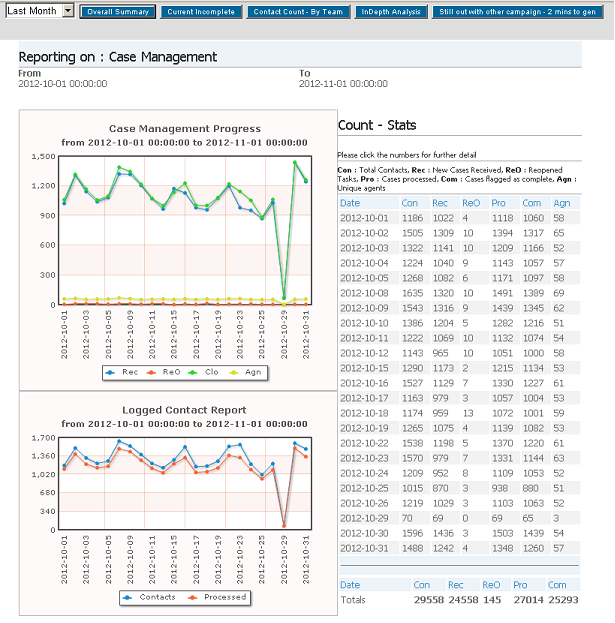
Task: Toggle the Agn series legend marker
Action: click(252, 371)
